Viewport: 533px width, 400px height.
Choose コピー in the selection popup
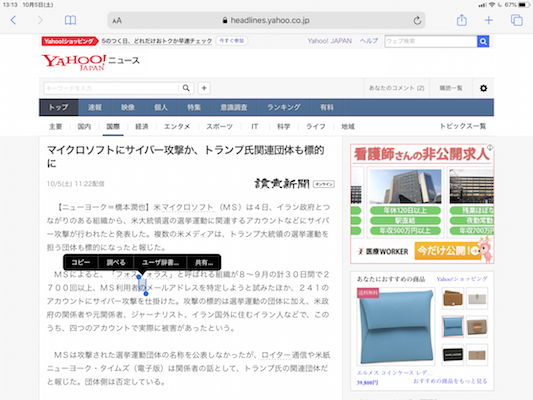point(81,262)
